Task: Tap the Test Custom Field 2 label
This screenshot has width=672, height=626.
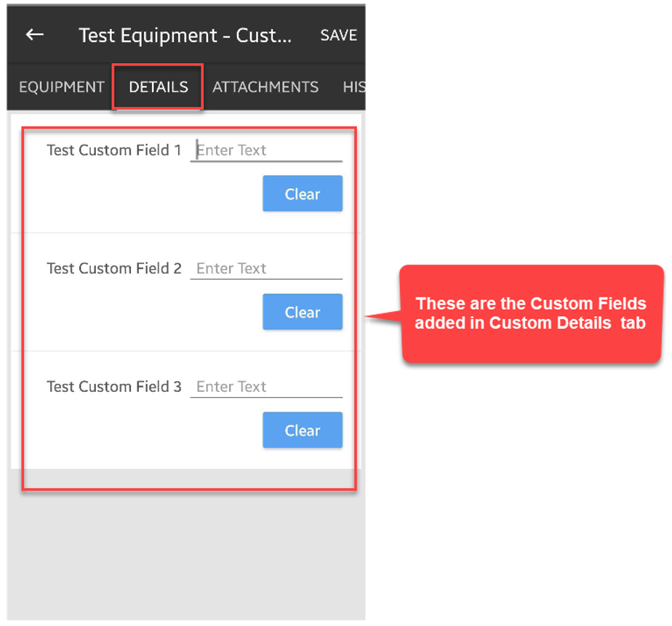Action: click(114, 268)
